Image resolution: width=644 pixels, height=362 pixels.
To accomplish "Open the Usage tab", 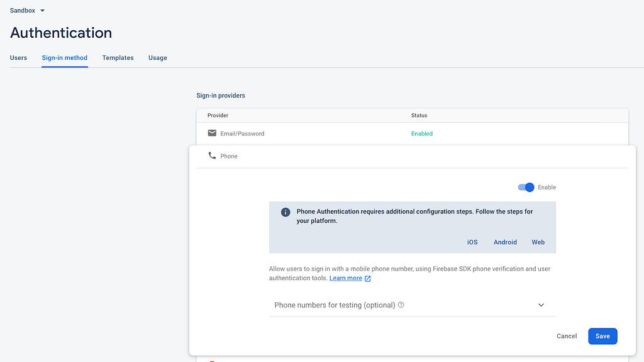I will tap(158, 57).
